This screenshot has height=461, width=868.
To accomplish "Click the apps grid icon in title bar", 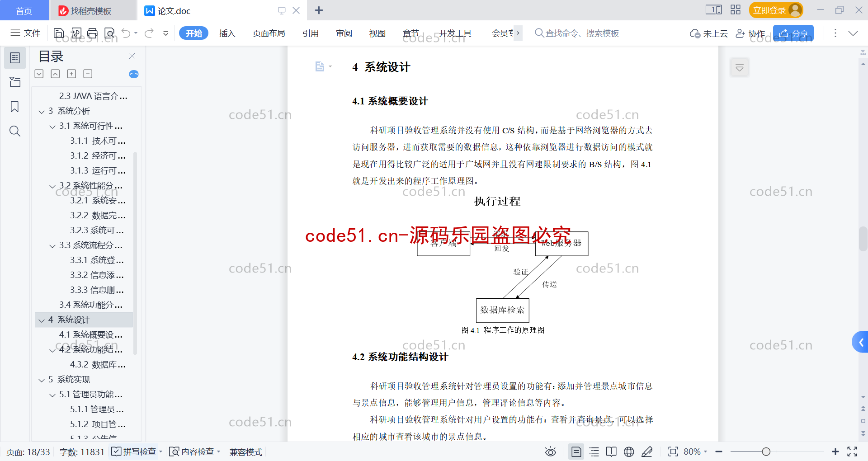I will pyautogui.click(x=736, y=9).
